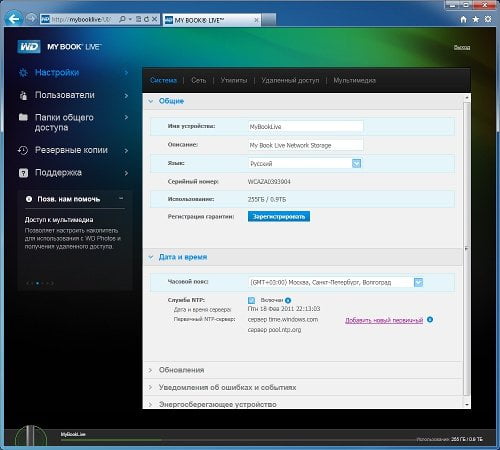Click the Зарегистрировать button
The width and height of the screenshot is (500, 450).
coord(279,216)
